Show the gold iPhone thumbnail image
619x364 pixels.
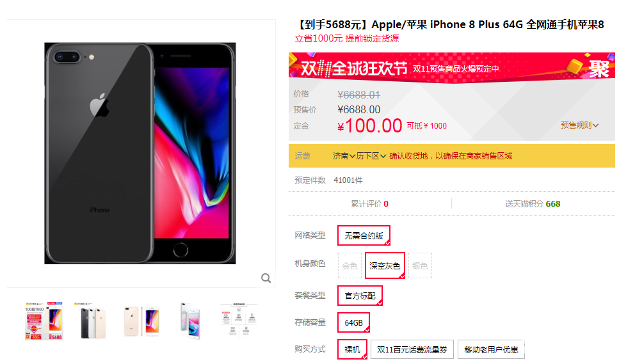coord(141,321)
